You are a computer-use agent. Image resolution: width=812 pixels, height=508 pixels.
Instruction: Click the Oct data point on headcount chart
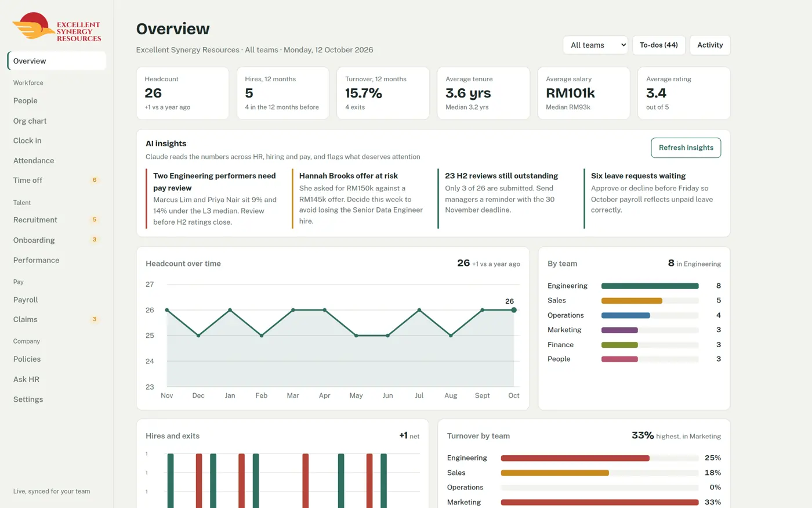click(514, 310)
